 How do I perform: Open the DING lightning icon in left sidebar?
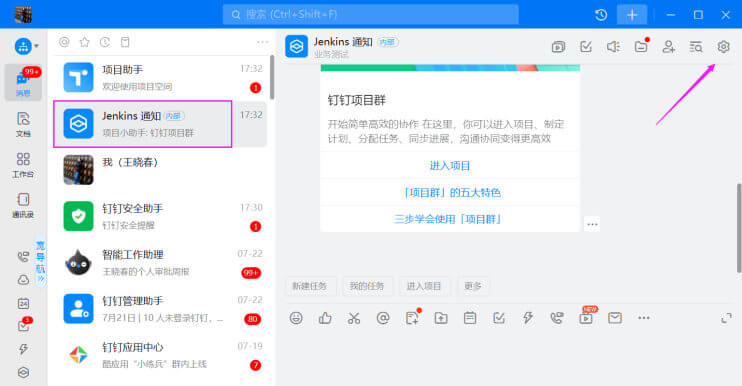23,349
